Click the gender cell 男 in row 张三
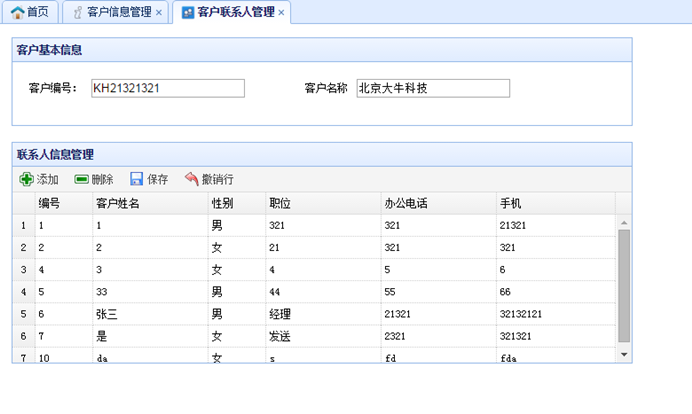 [x=237, y=314]
